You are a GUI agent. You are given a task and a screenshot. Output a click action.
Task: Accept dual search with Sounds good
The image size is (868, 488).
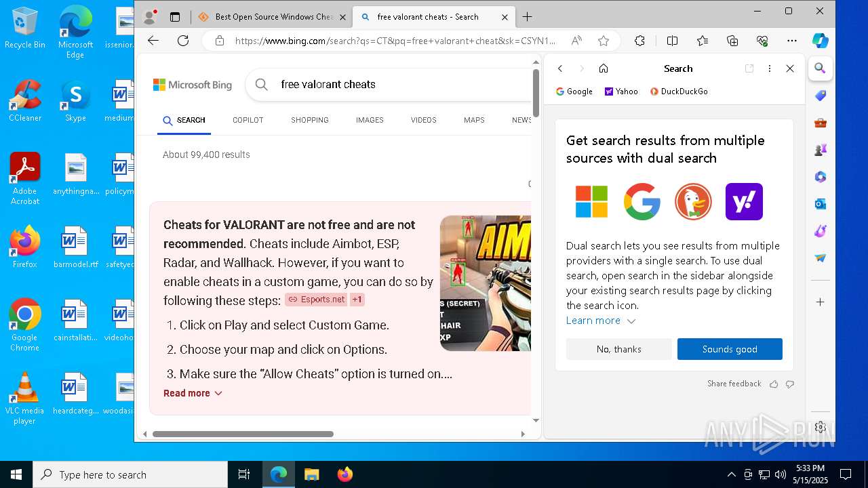point(730,349)
